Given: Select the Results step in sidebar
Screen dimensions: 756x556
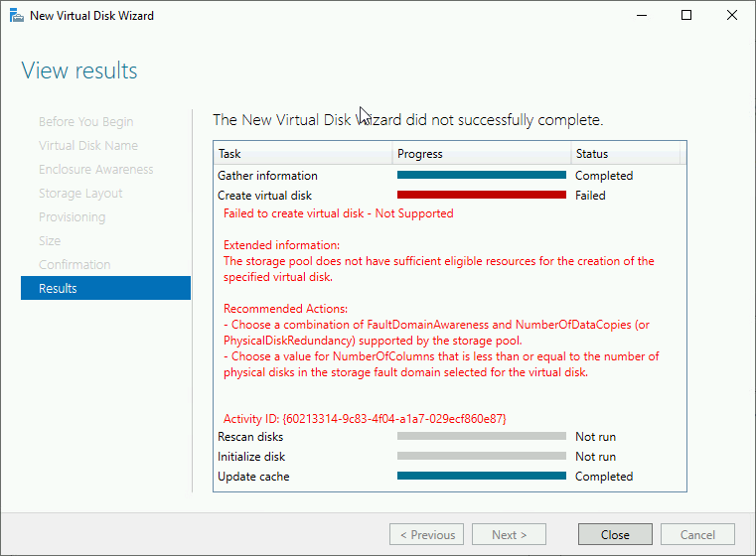Looking at the screenshot, I should click(x=105, y=288).
